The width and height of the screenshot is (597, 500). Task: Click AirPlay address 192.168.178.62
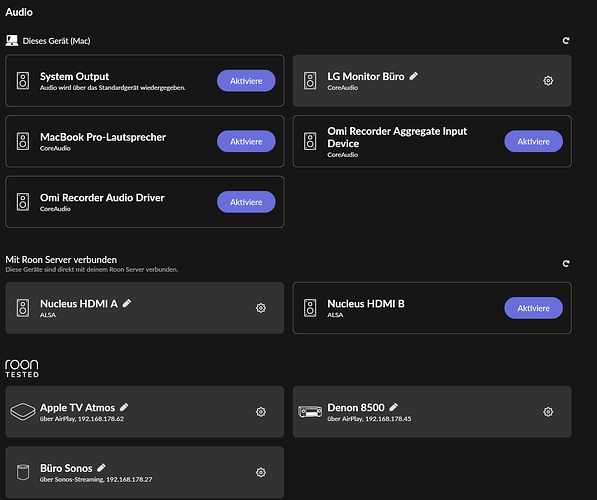click(x=101, y=419)
